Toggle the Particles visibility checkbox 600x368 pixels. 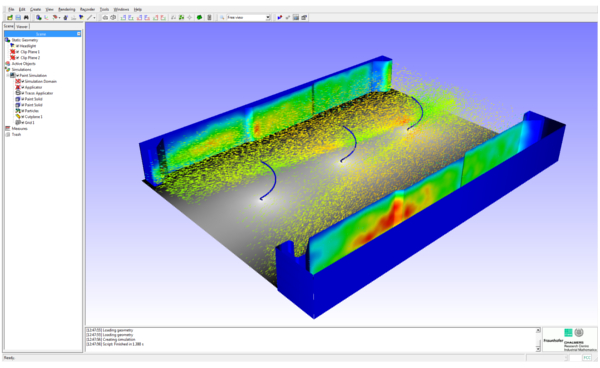23,111
